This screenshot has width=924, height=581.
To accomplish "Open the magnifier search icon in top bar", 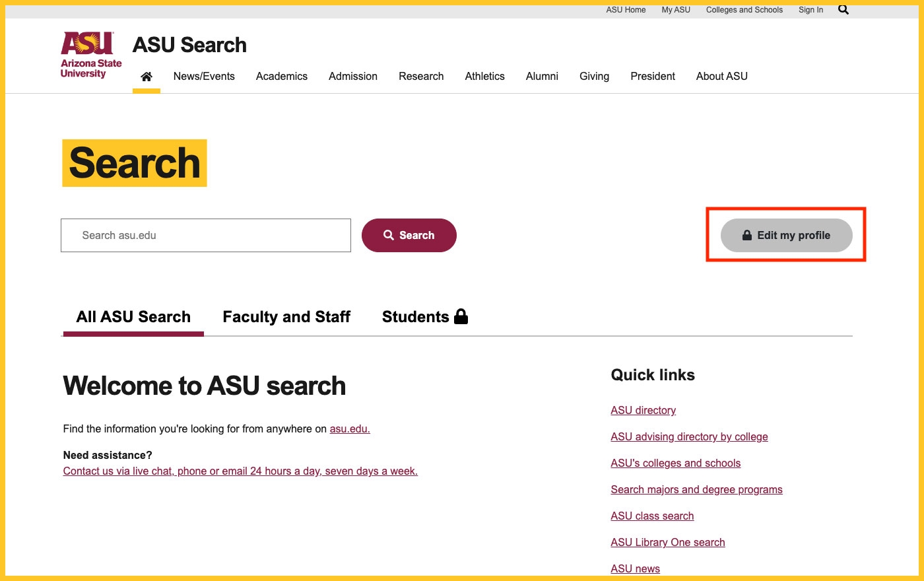I will (843, 9).
